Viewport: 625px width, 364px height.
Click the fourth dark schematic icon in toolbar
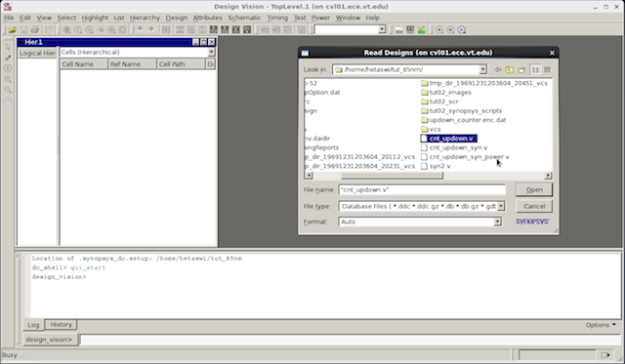247,30
